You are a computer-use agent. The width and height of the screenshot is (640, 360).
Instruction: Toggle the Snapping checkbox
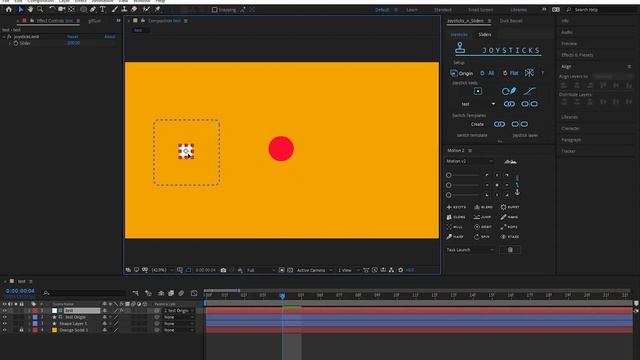(x=214, y=9)
